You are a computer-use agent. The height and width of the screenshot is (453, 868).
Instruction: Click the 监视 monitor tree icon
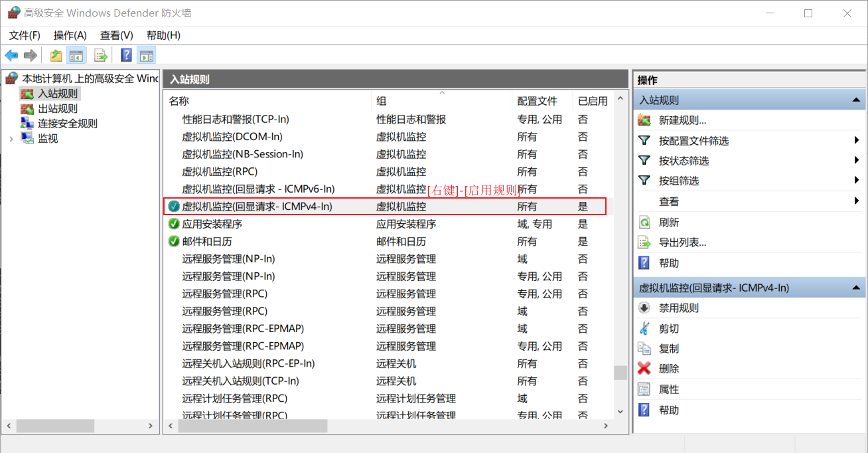[x=27, y=138]
